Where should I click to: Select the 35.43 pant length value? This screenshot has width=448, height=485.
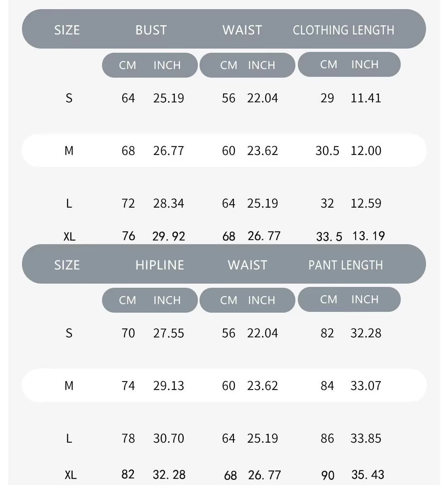[x=368, y=475]
